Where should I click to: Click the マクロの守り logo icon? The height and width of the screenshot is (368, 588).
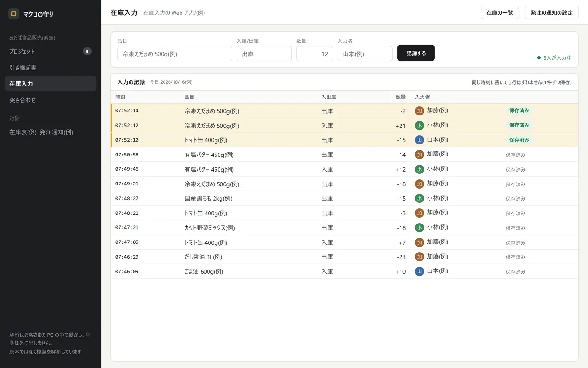(14, 14)
